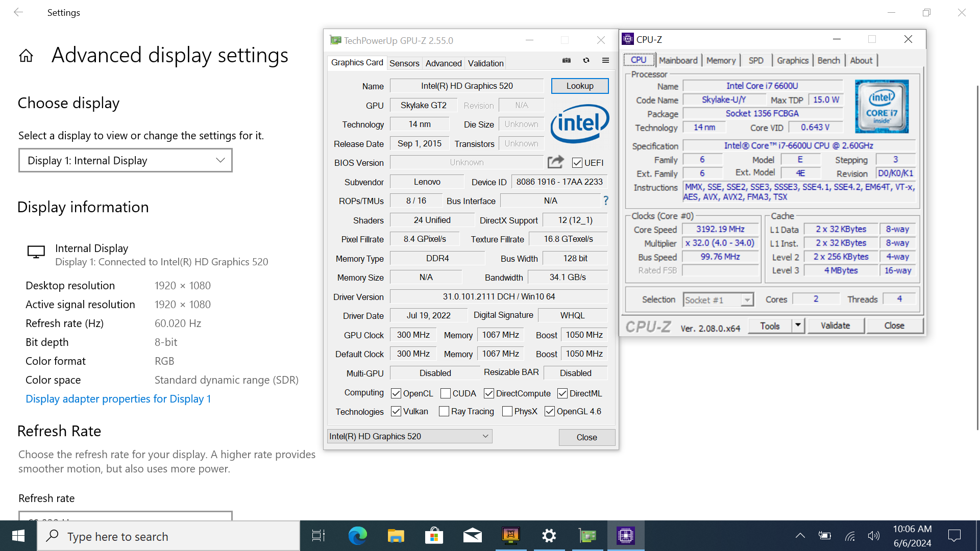Open Task View on the taskbar

(x=318, y=536)
